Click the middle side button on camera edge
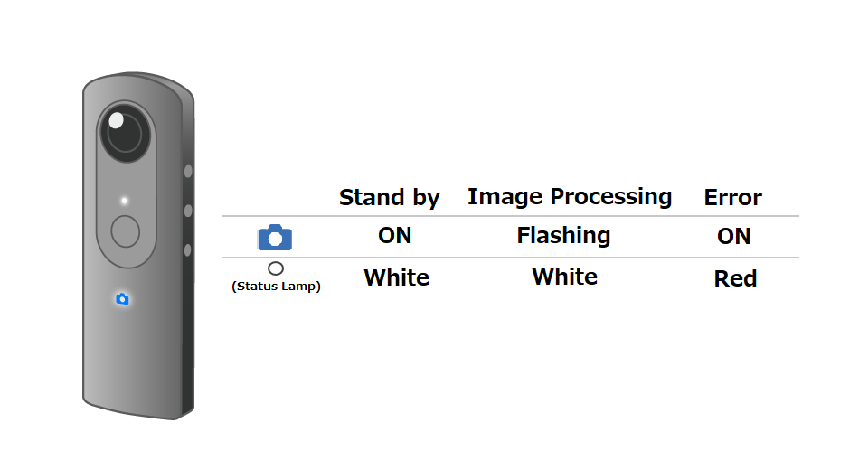 coord(188,211)
